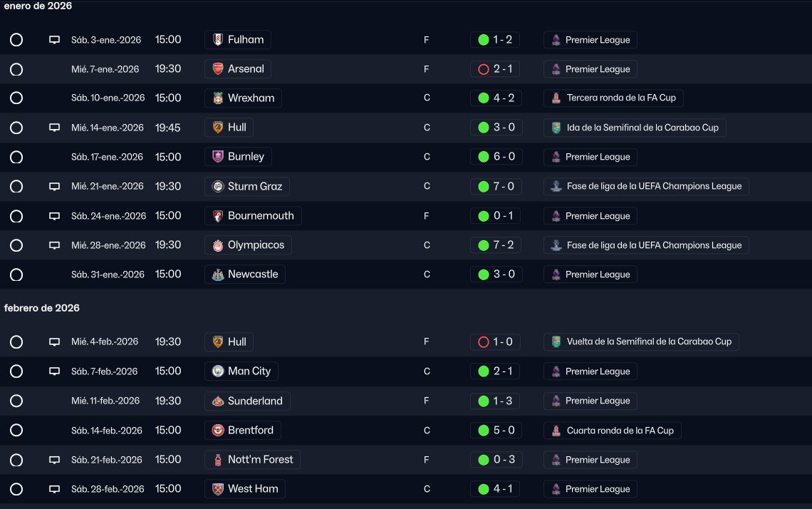The width and height of the screenshot is (812, 509).
Task: Open Cuarta ronda de la FA Cup competition
Action: [613, 430]
